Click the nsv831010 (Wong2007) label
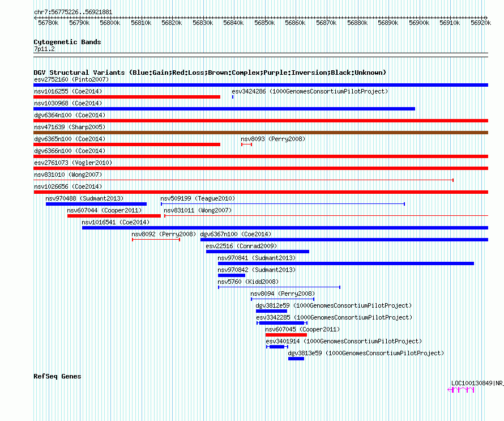 [68, 175]
